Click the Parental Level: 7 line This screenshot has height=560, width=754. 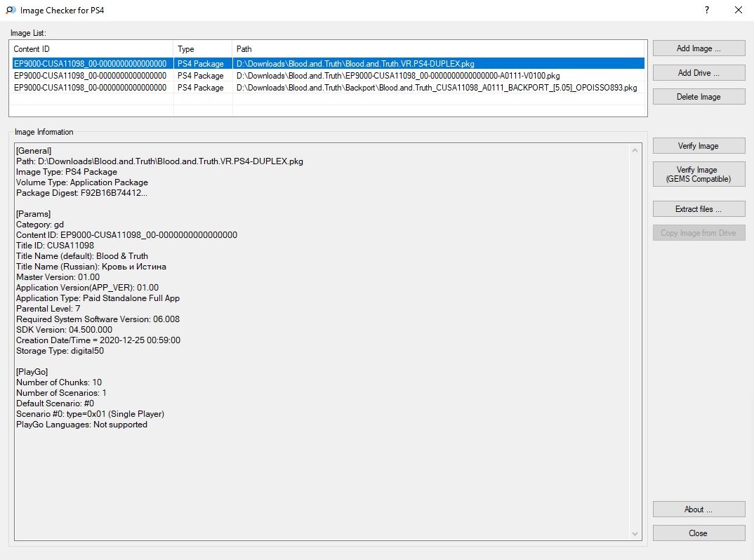click(x=48, y=309)
